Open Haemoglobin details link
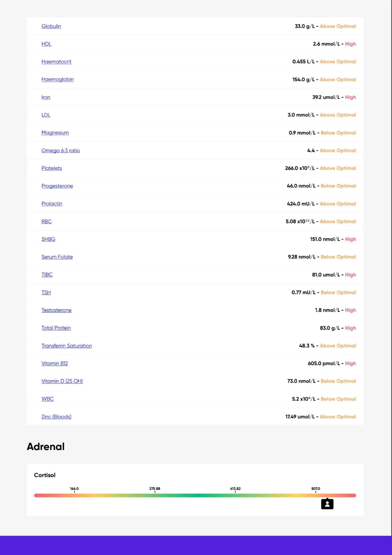Viewport: 392px width, 555px height. click(x=58, y=79)
